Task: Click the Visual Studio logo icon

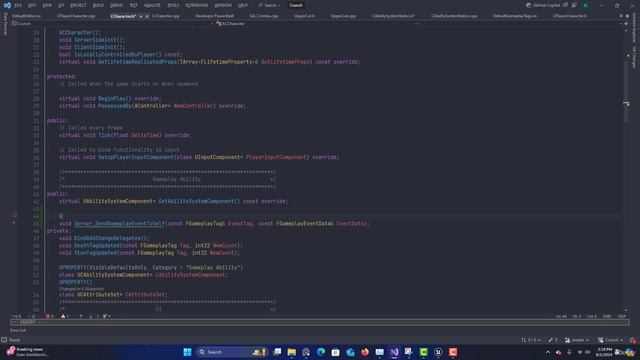Action: (x=7, y=5)
